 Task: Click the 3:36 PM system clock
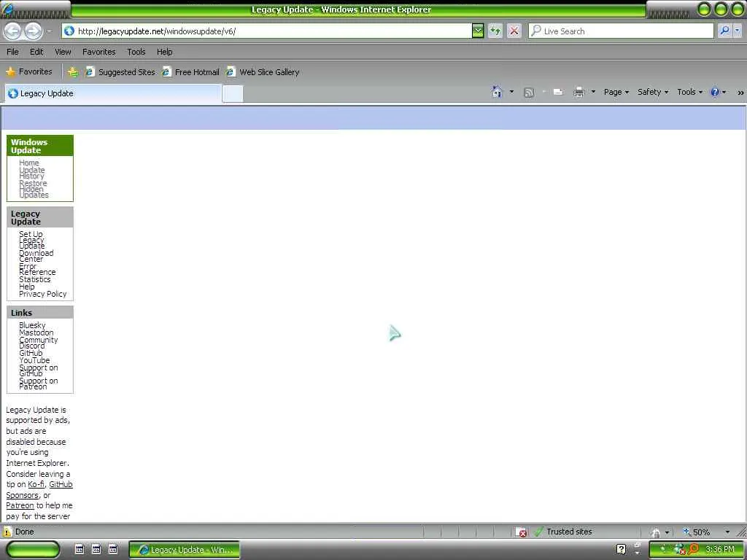click(720, 550)
